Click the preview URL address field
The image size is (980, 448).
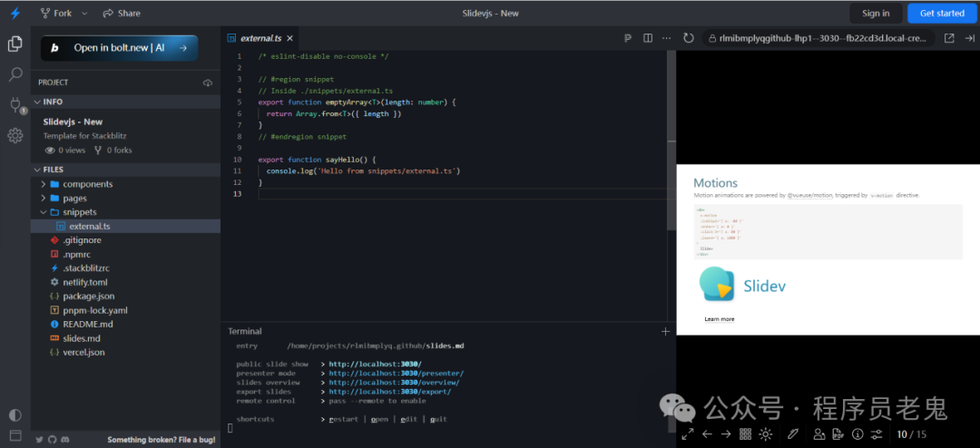click(818, 38)
